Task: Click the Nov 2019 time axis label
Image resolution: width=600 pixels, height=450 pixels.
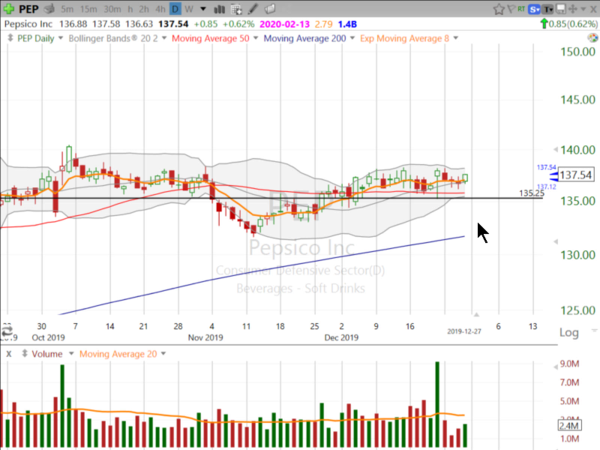Action: (205, 338)
